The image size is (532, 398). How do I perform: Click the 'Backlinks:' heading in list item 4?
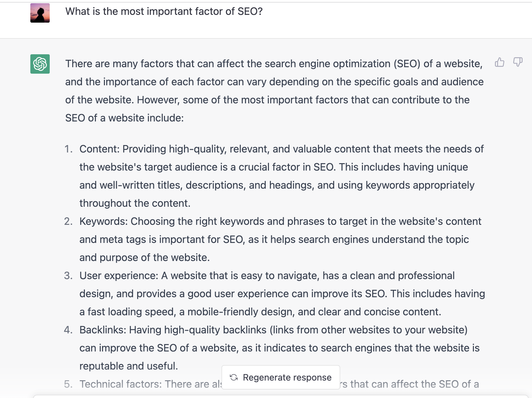103,330
